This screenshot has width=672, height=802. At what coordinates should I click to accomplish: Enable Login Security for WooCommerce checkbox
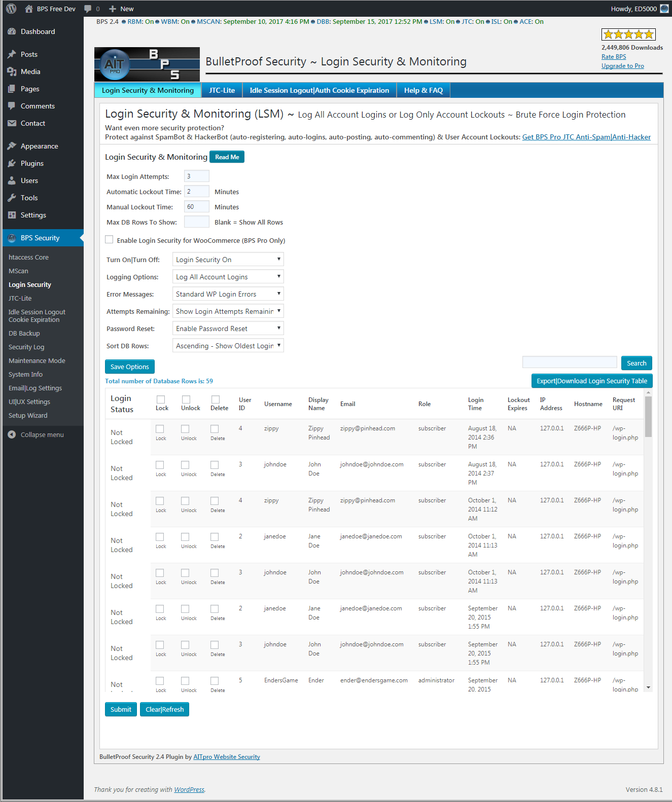click(109, 239)
